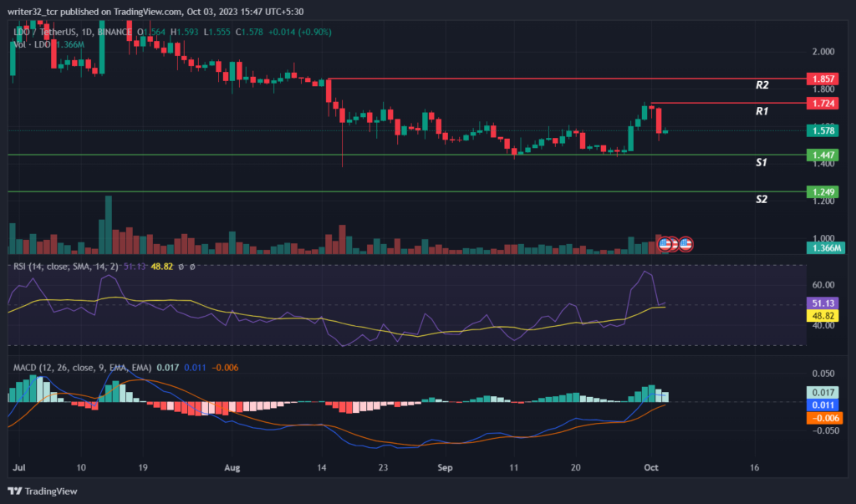Click the orange -0.006 MACD axis label
Image resolution: width=856 pixels, height=504 pixels.
[x=824, y=418]
